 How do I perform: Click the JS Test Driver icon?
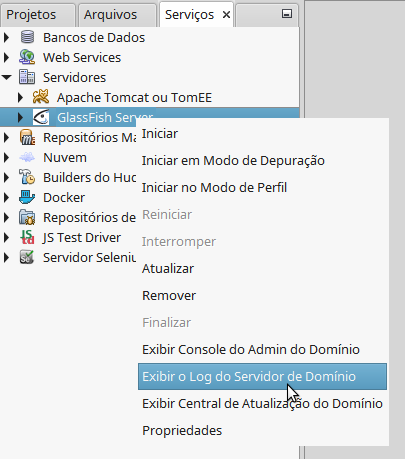click(x=27, y=237)
